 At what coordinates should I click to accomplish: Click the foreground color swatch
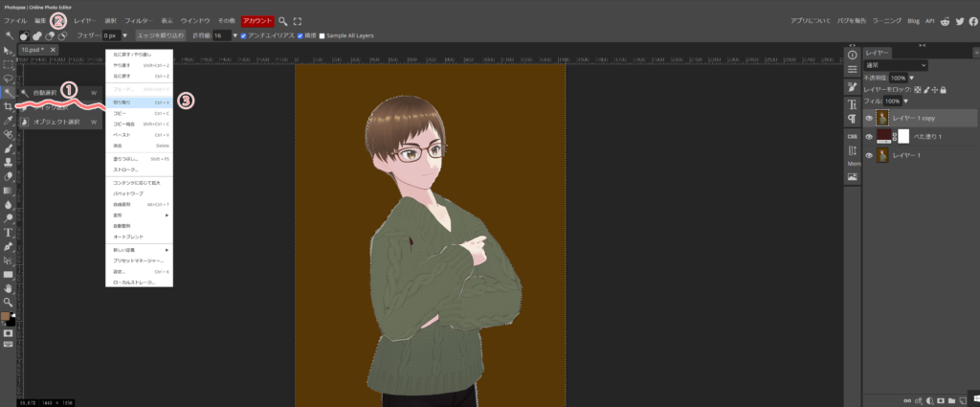pos(6,316)
